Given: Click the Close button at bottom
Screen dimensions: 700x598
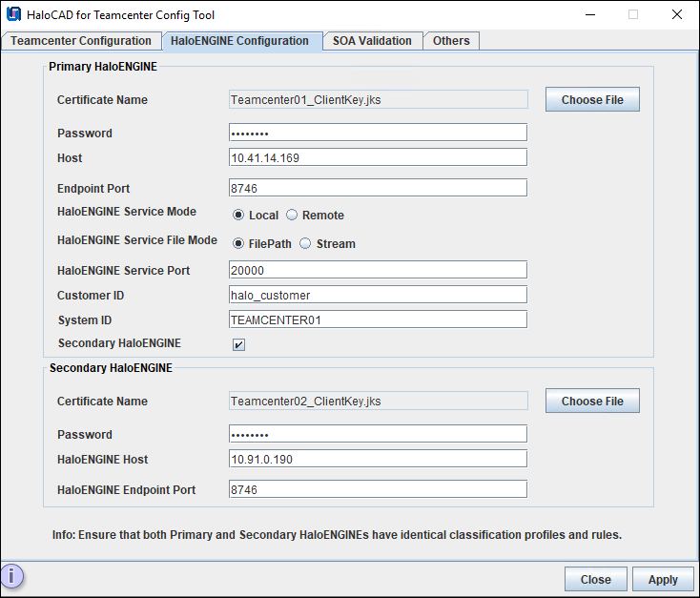Looking at the screenshot, I should point(595,579).
